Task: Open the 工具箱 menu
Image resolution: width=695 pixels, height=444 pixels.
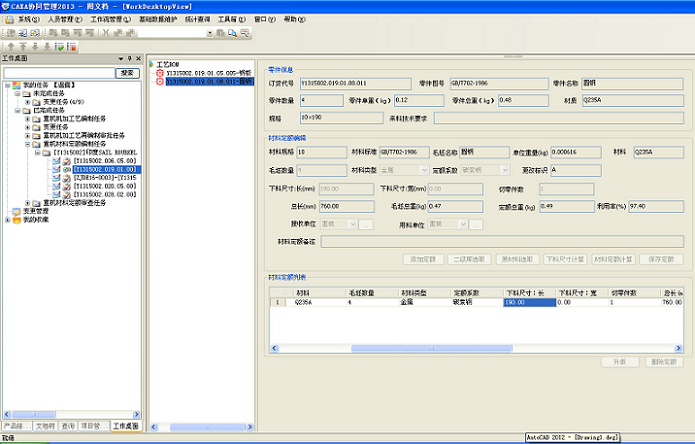Action: point(229,19)
